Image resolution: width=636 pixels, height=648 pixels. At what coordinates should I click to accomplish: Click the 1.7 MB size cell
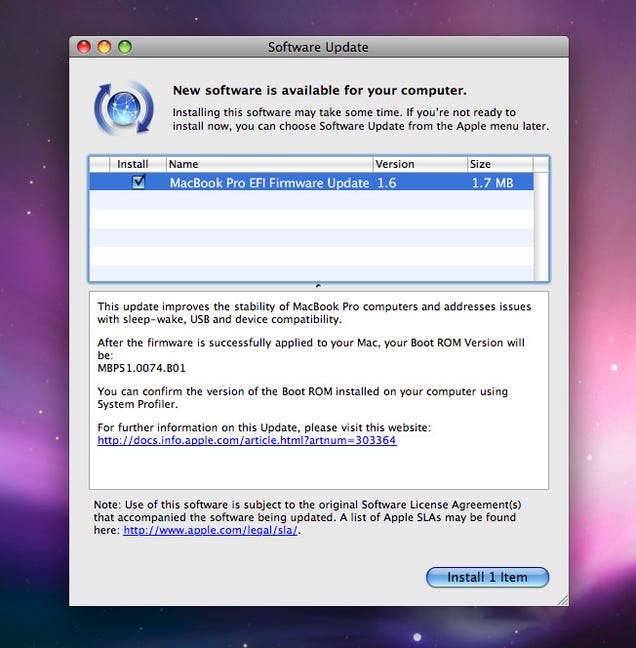pos(492,183)
